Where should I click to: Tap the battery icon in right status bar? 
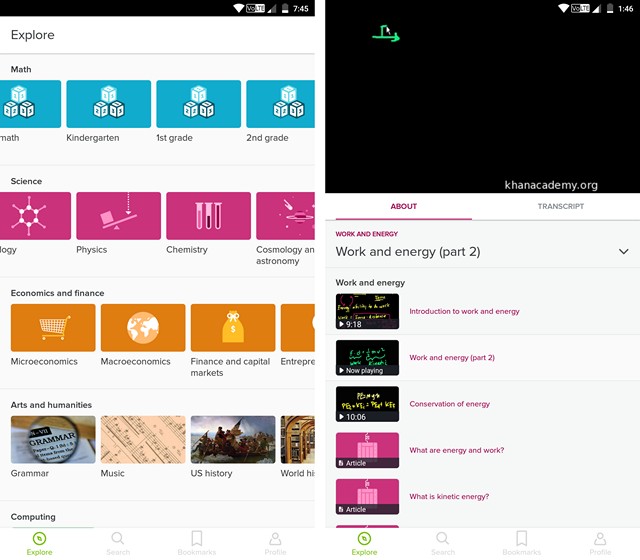point(610,8)
